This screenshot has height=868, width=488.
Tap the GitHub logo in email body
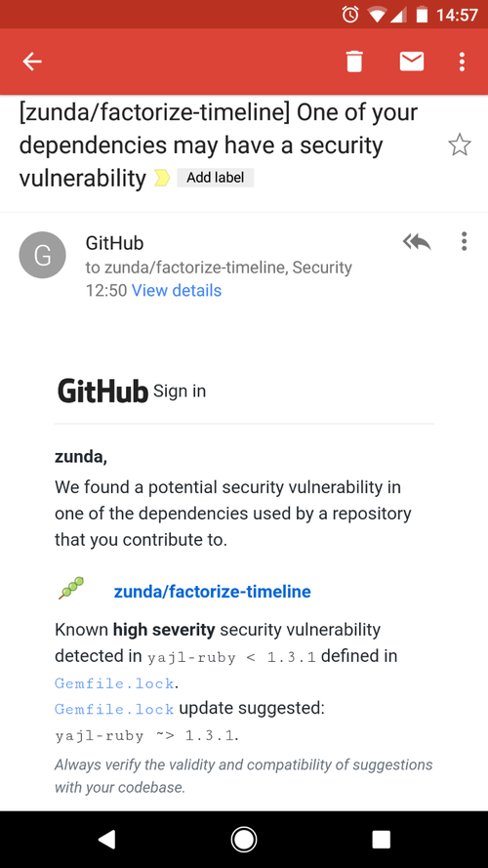[102, 391]
